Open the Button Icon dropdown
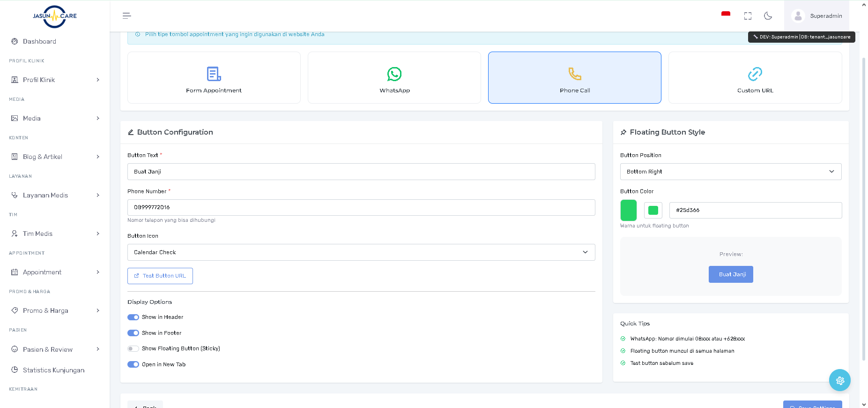This screenshot has width=868, height=408. point(361,252)
